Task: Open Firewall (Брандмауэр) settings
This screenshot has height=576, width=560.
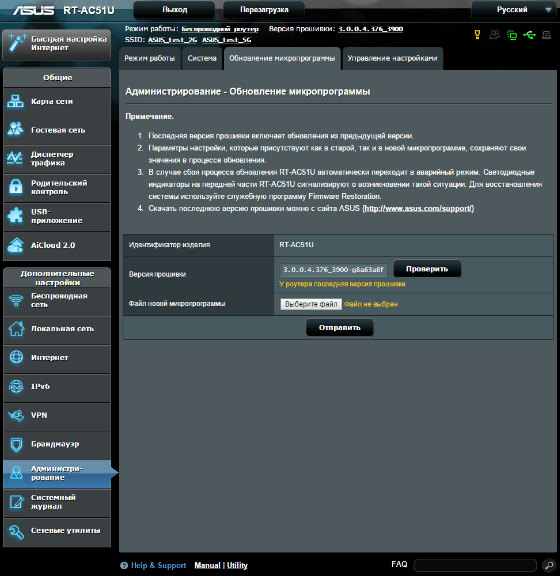Action: (57, 445)
